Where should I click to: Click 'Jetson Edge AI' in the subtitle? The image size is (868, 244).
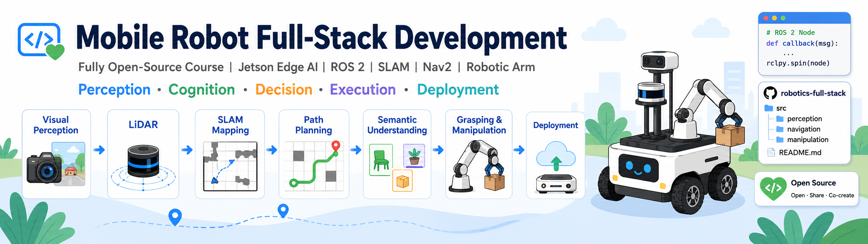[278, 67]
